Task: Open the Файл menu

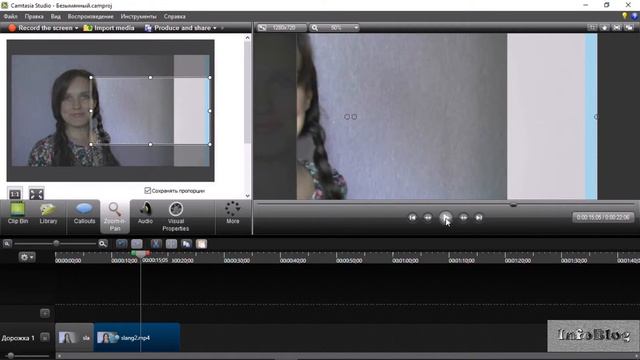Action: [x=10, y=16]
